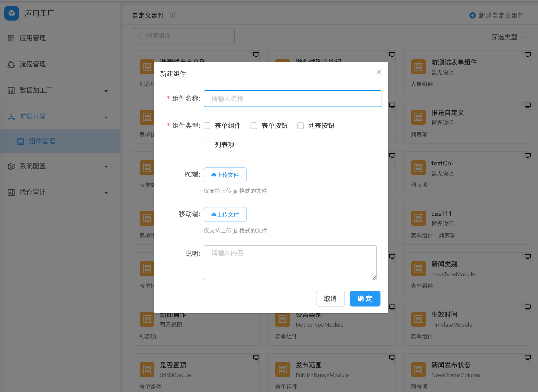Tick the 表单按钮 checkbox
This screenshot has height=392, width=538.
(x=254, y=125)
